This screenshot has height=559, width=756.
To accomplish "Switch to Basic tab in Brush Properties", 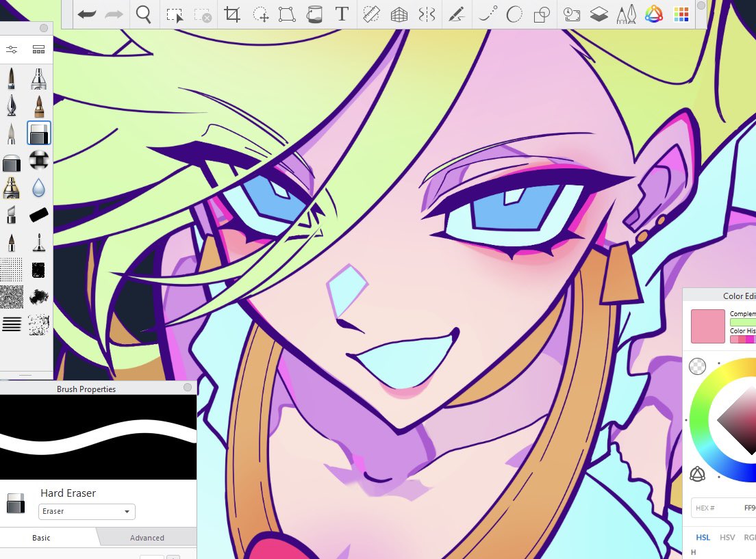I will coord(41,537).
